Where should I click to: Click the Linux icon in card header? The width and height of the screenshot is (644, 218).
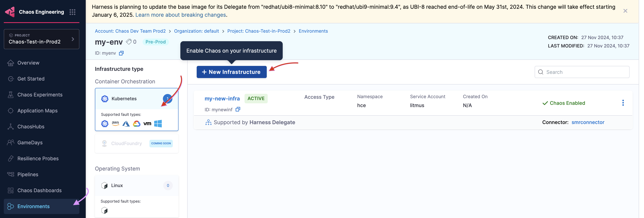click(104, 186)
